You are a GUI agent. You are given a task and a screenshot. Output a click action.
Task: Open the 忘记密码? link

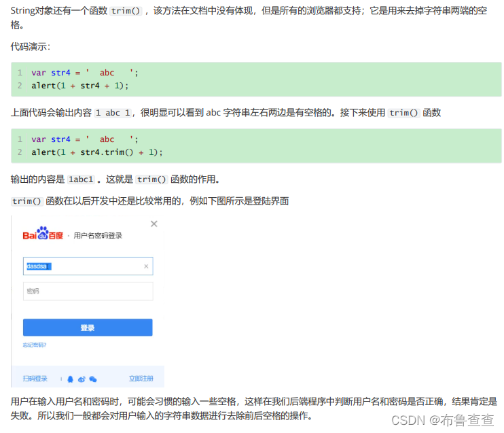pos(35,345)
